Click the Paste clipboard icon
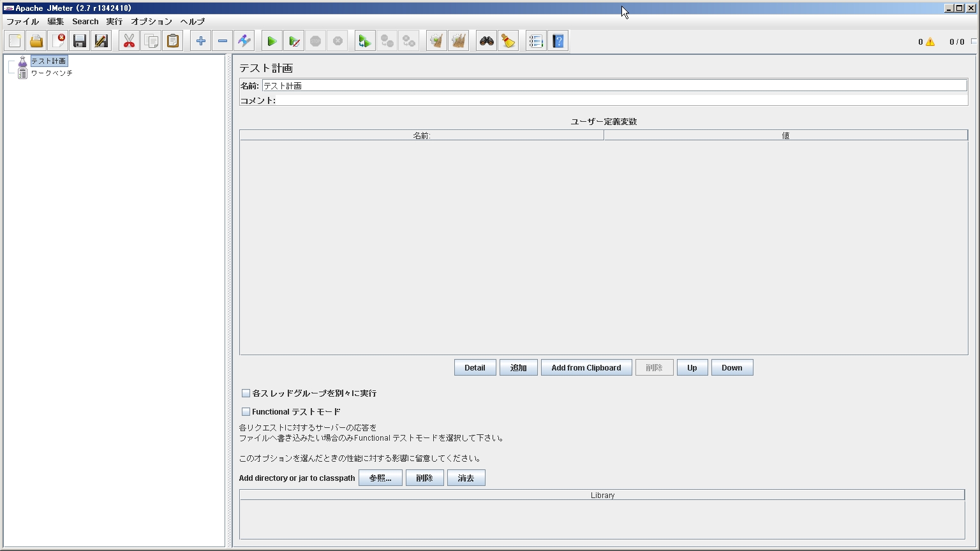Image resolution: width=980 pixels, height=551 pixels. coord(173,41)
